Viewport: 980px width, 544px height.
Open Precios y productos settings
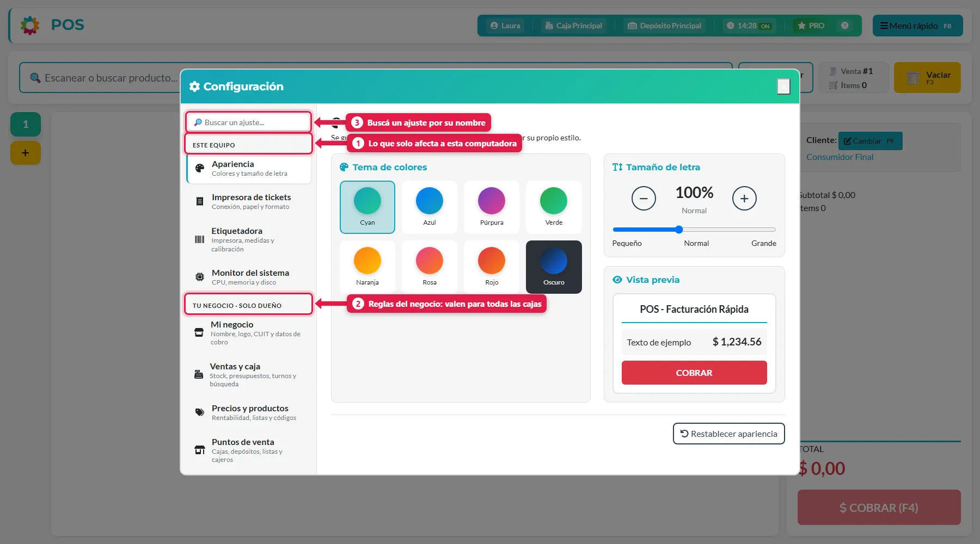(249, 412)
